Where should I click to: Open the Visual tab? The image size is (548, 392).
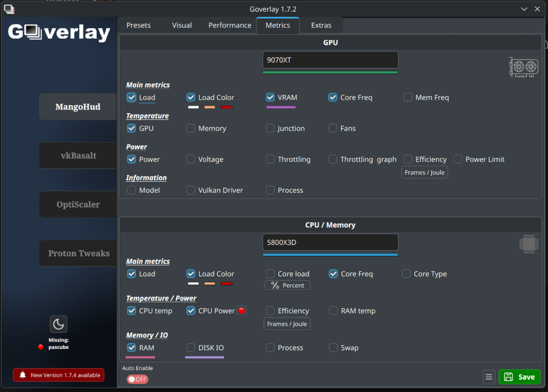coord(182,25)
